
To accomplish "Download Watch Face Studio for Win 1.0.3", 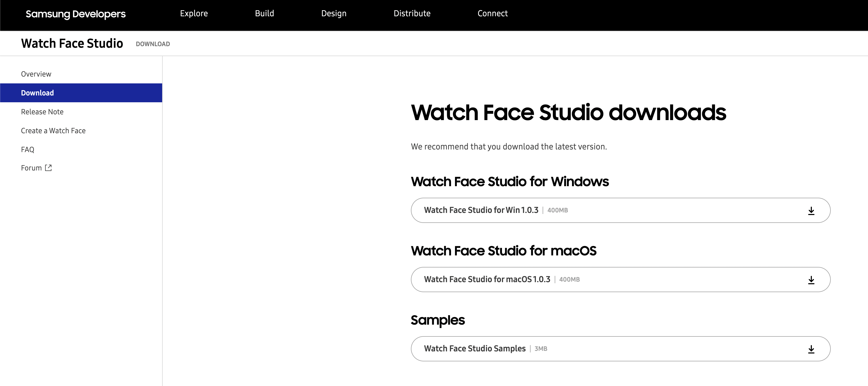I will click(481, 210).
